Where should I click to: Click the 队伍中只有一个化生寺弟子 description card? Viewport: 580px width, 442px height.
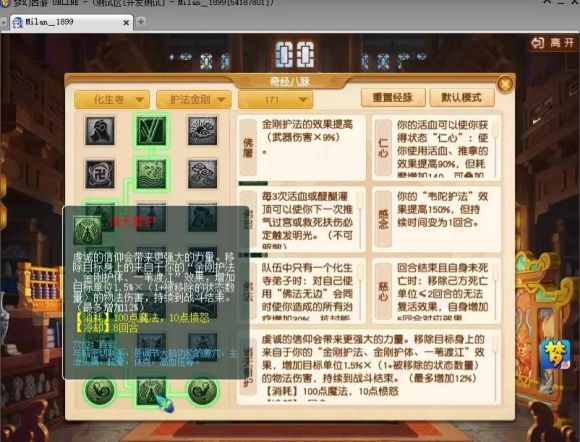(x=301, y=291)
